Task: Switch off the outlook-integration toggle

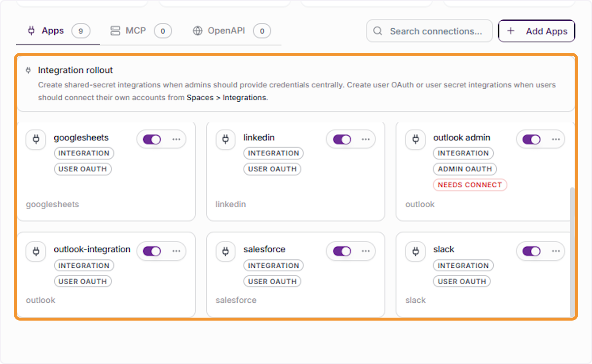Action: [x=152, y=252]
